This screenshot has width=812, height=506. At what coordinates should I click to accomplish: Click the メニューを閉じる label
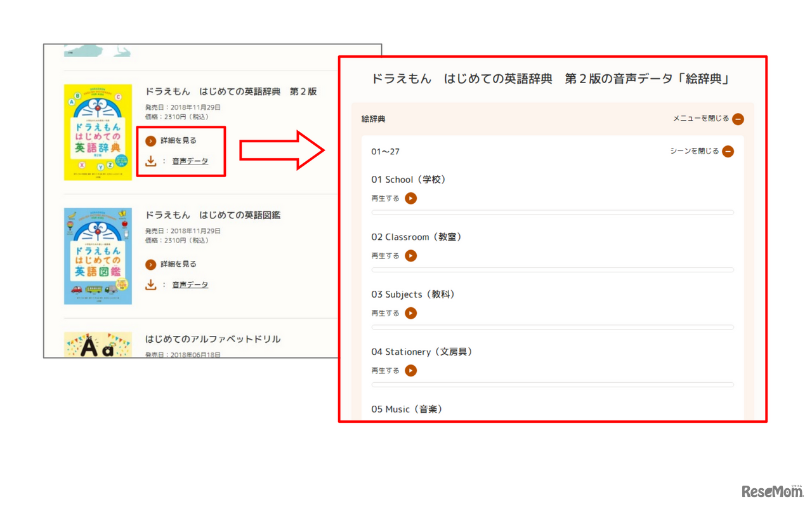[x=701, y=118]
